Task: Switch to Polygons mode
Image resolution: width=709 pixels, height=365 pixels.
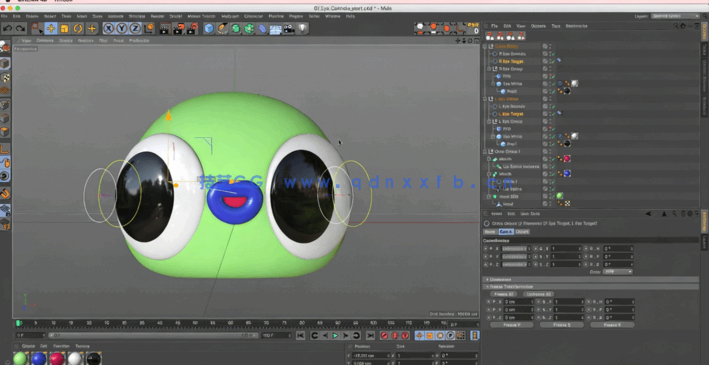Action: (5, 132)
